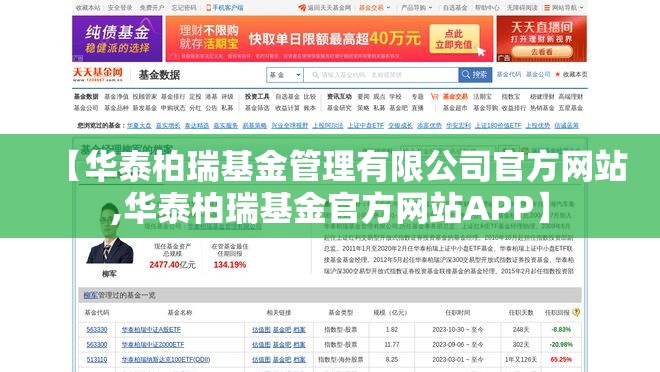Viewport: 660px width, 372px height.
Task: Open the 五星基金 navigation item
Action: [x=570, y=108]
